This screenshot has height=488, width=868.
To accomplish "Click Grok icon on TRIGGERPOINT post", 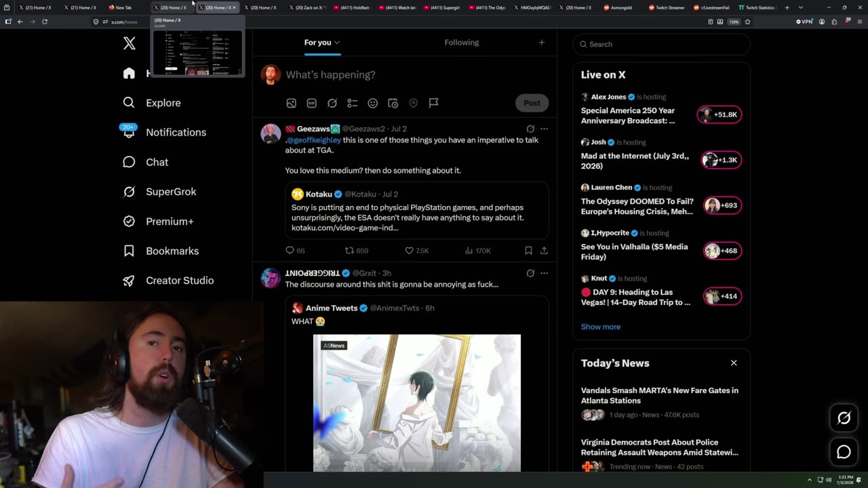I will pos(530,273).
